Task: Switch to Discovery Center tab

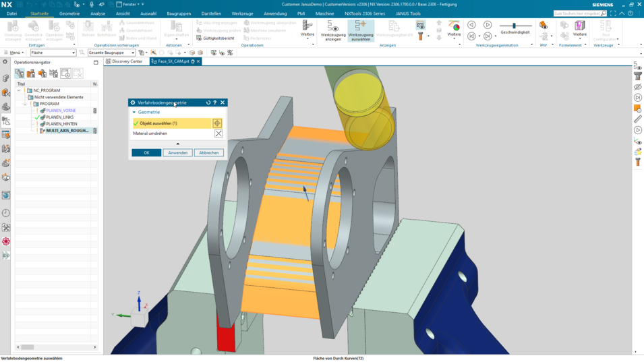Action: [125, 61]
